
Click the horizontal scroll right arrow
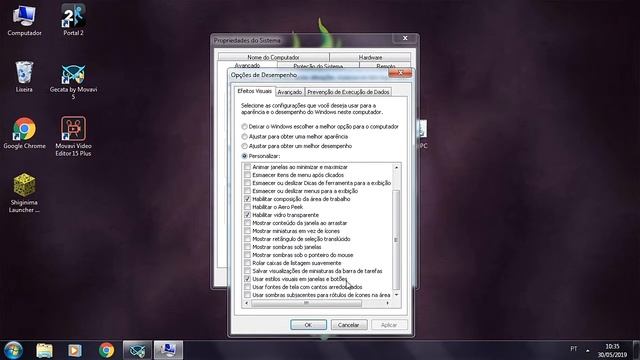tap(387, 303)
